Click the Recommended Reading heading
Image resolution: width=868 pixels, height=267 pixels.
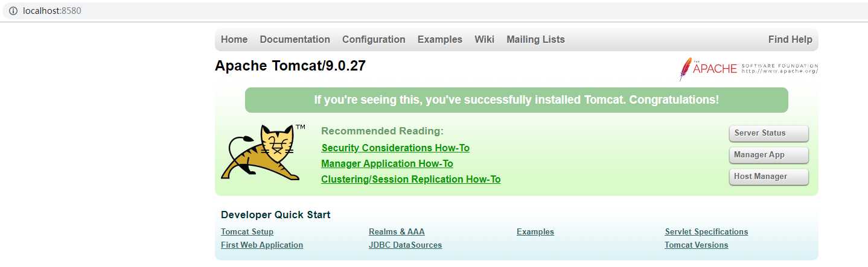382,131
